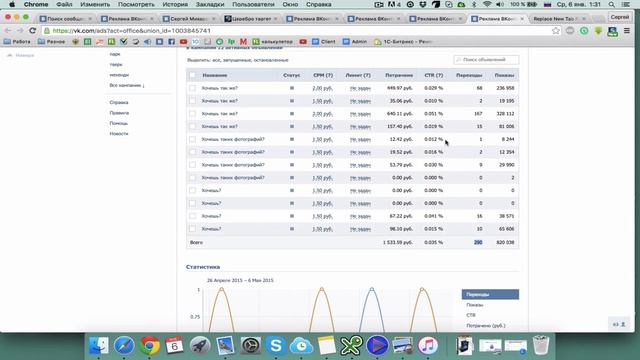The image size is (640, 360).
Task: Open the Wi-Fi status icon in menu bar
Action: tap(487, 4)
